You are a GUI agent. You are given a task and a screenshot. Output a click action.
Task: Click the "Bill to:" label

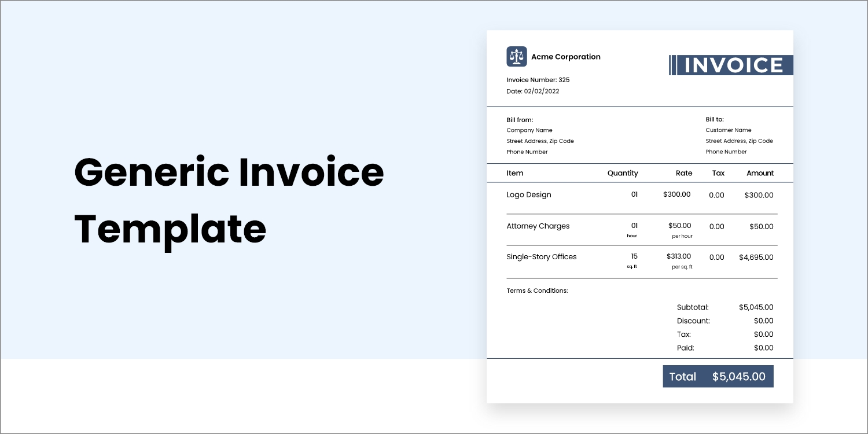point(715,119)
